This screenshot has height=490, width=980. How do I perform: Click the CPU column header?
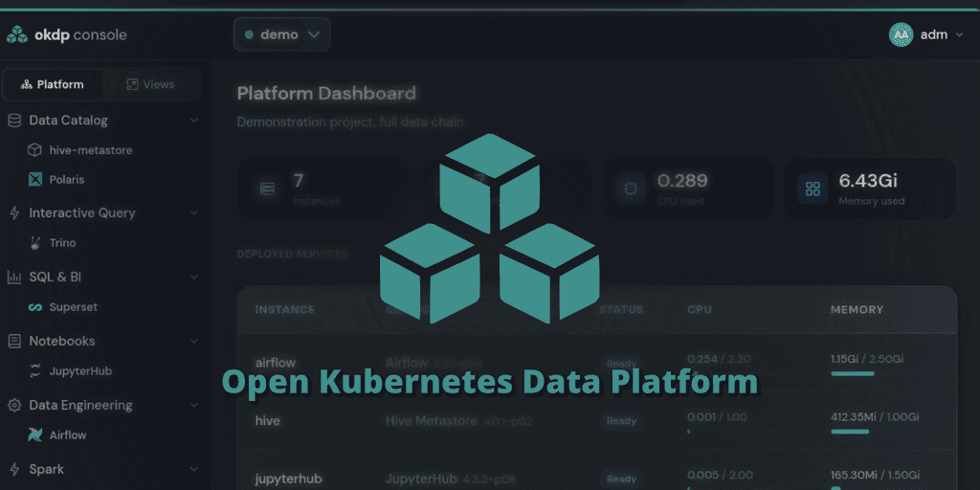(700, 309)
